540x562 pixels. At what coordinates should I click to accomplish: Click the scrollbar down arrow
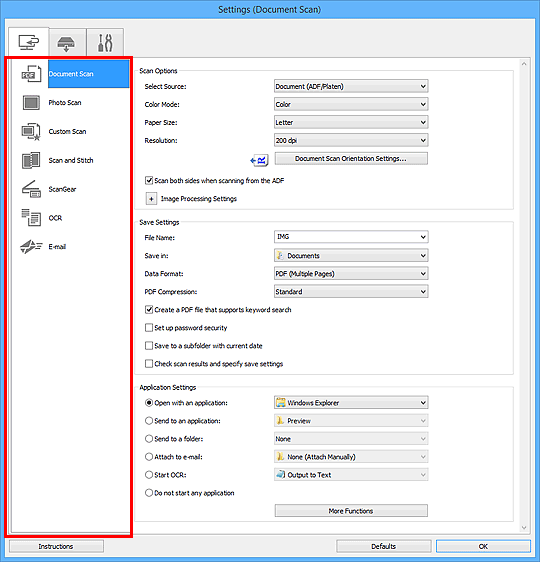(x=524, y=528)
